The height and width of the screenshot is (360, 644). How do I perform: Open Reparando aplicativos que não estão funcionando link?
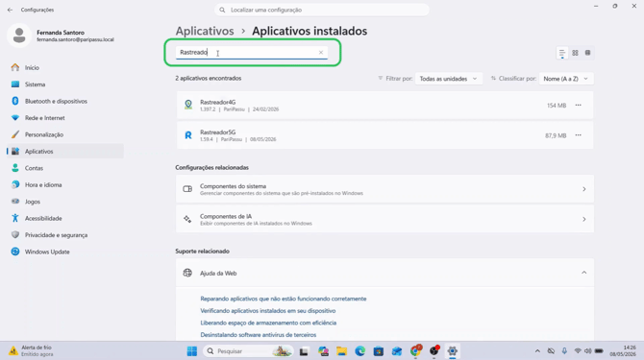[x=284, y=299]
